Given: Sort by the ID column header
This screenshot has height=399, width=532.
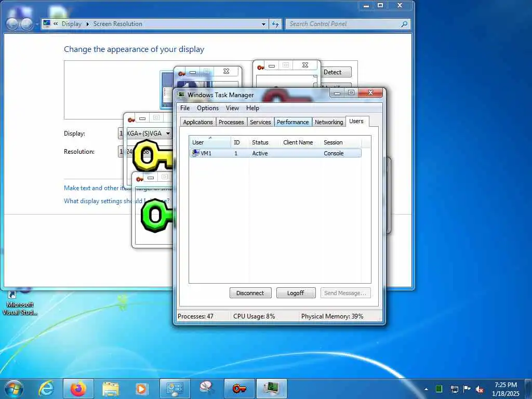Looking at the screenshot, I should tap(240, 142).
